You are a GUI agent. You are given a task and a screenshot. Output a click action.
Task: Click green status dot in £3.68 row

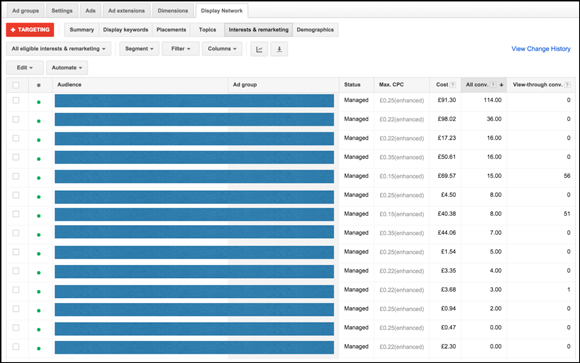pos(38,292)
